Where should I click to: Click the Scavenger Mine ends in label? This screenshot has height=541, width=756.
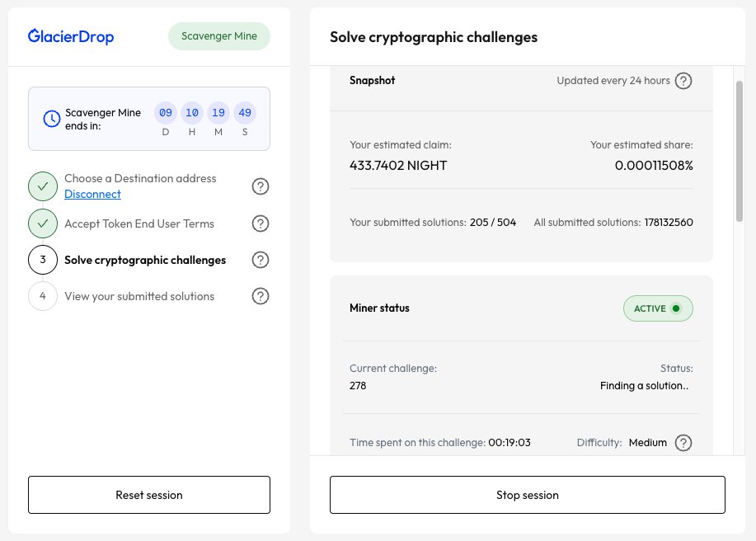click(x=103, y=119)
